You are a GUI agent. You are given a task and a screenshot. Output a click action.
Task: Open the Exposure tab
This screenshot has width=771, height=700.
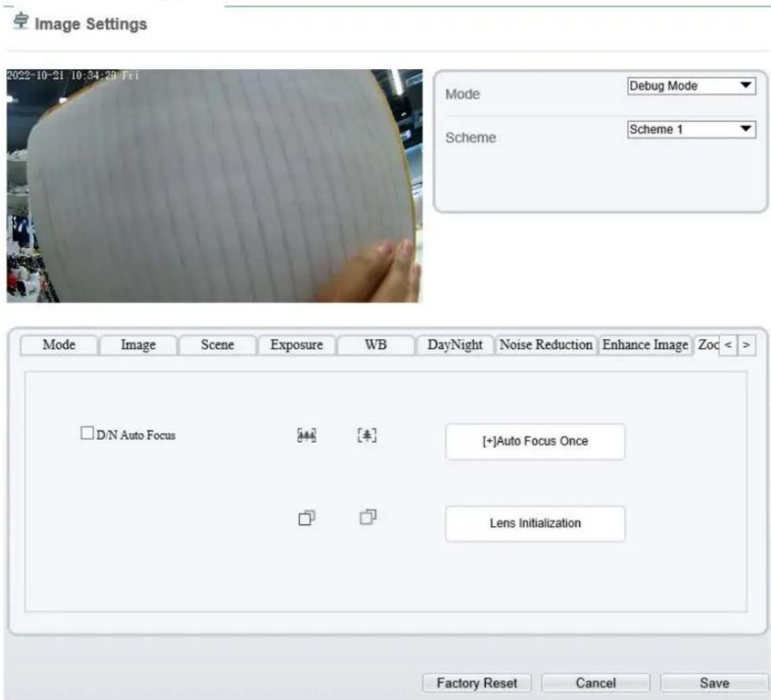[x=297, y=345]
